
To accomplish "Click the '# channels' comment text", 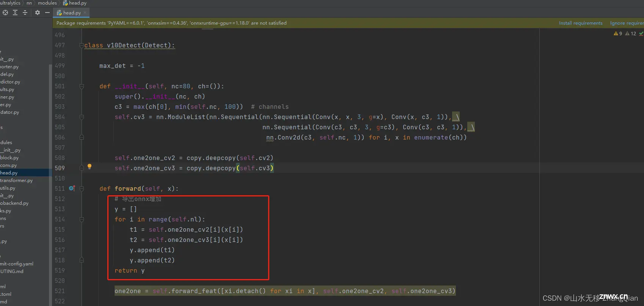I will (270, 107).
